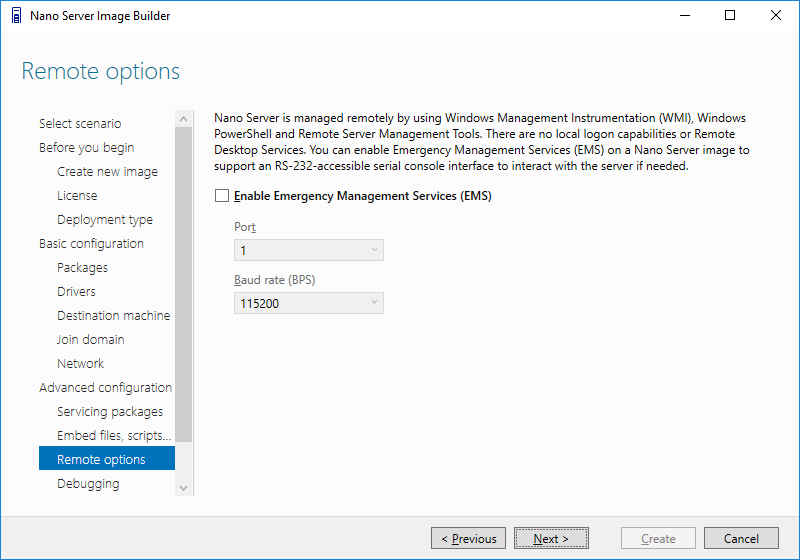Open the Network step
Image resolution: width=800 pixels, height=560 pixels.
[x=80, y=364]
